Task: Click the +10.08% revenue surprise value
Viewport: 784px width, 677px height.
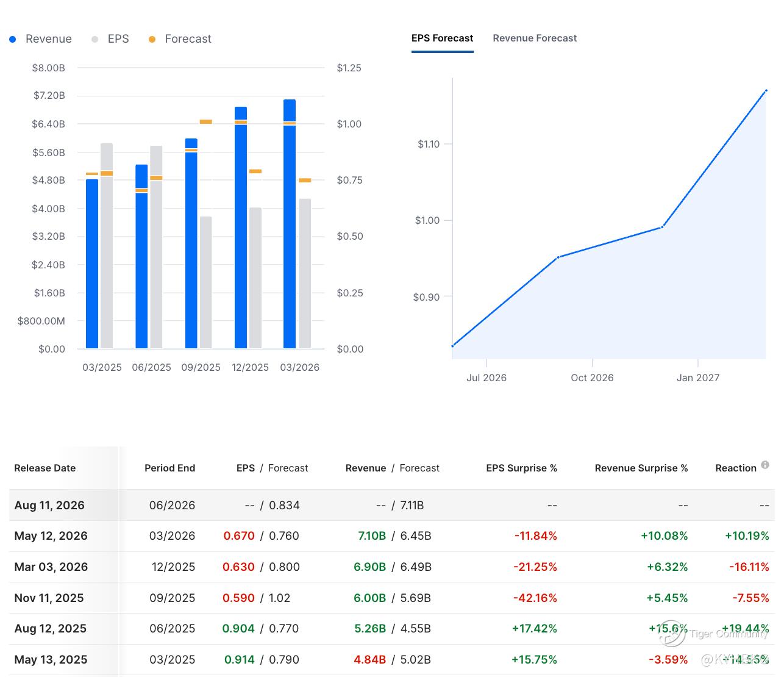Action: click(665, 536)
